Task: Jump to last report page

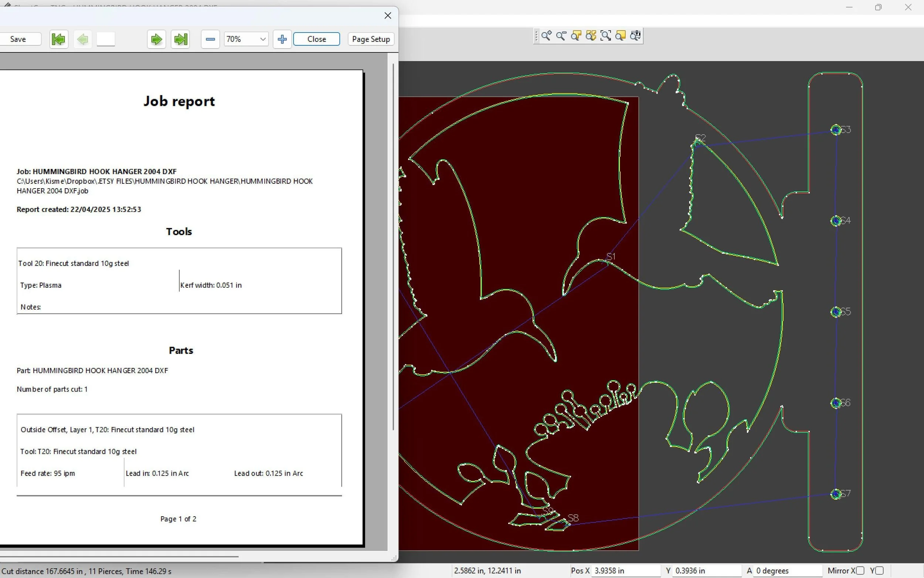Action: [180, 39]
